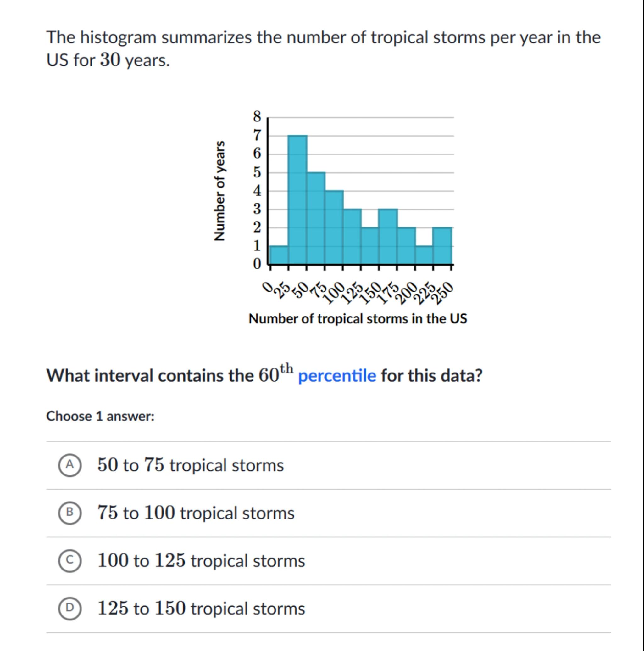The width and height of the screenshot is (644, 651).
Task: Click the "125 to 150 tropical storms" answer text
Action: (201, 608)
